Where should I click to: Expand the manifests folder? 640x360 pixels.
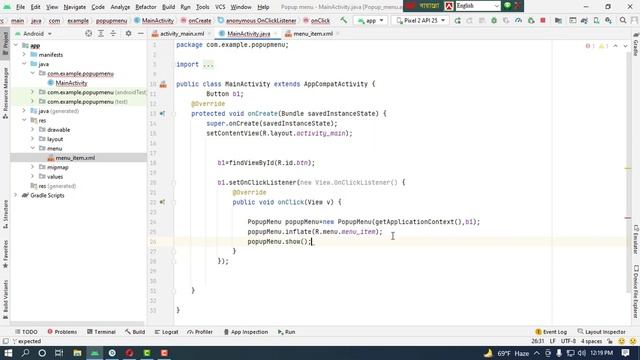point(24,54)
